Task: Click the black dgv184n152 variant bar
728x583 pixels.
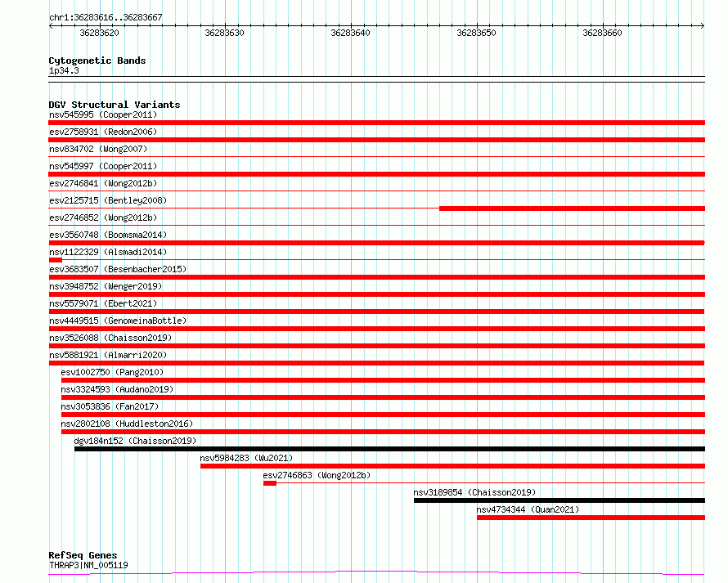Action: tap(389, 449)
